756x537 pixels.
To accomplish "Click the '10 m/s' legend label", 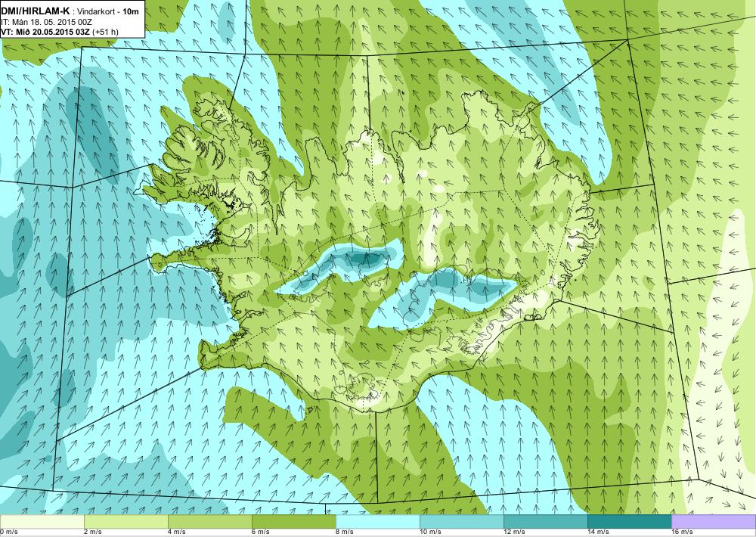I will (x=430, y=532).
